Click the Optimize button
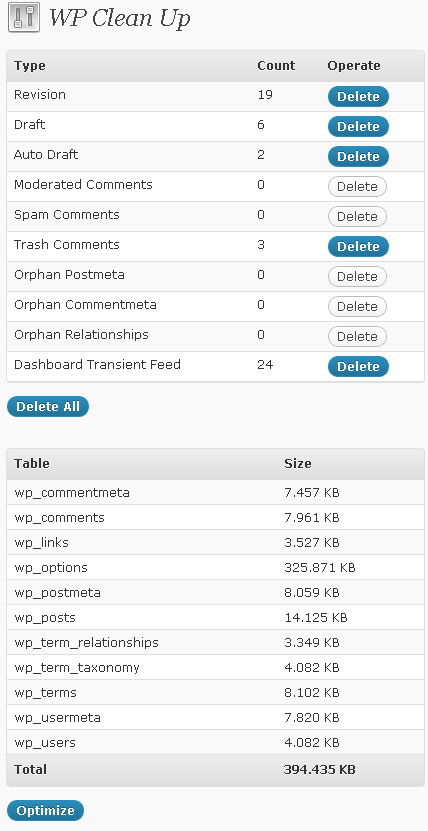Screen dimensions: 428x831 (x=46, y=811)
